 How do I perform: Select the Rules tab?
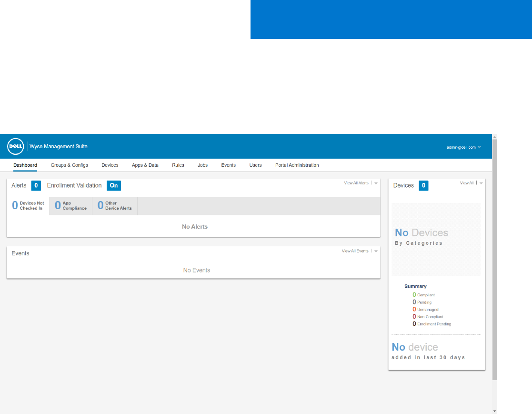click(x=178, y=165)
